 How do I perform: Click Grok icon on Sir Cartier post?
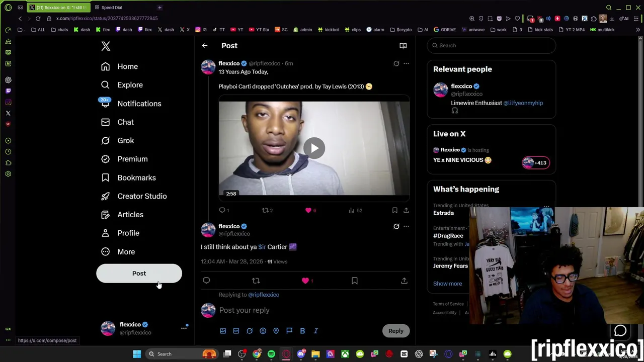(x=396, y=227)
